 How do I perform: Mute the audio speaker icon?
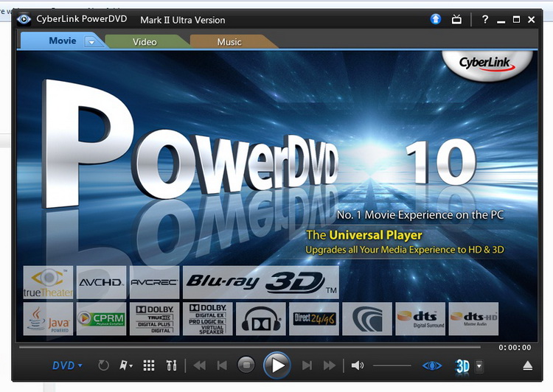click(x=358, y=365)
